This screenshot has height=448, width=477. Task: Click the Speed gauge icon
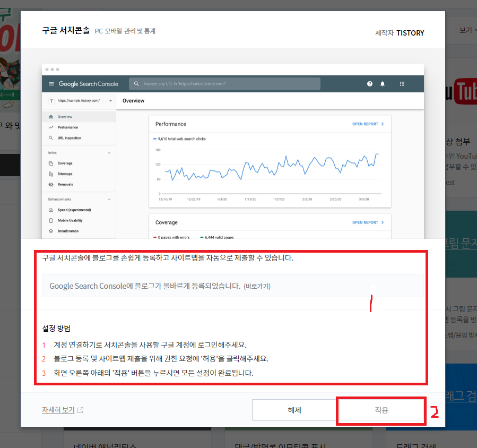[51, 210]
